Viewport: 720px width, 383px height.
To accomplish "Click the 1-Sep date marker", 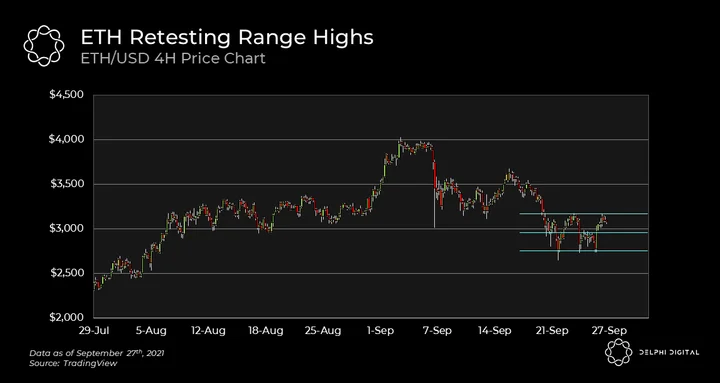I will click(381, 331).
